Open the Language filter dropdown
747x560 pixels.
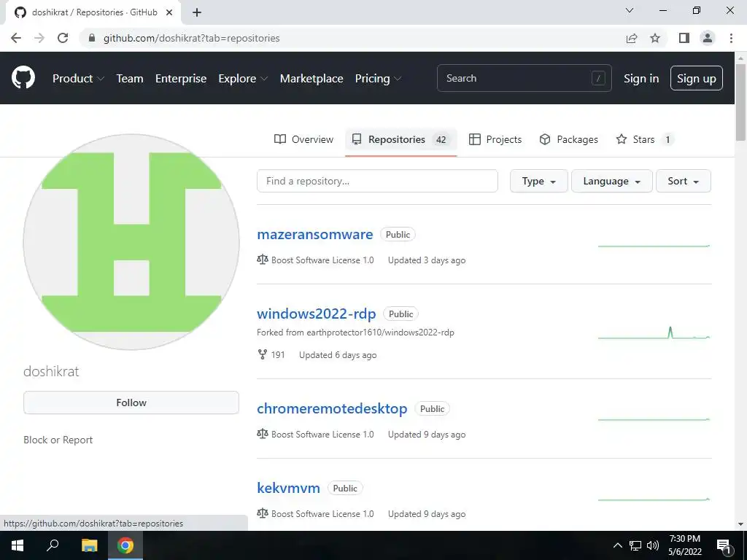click(612, 181)
